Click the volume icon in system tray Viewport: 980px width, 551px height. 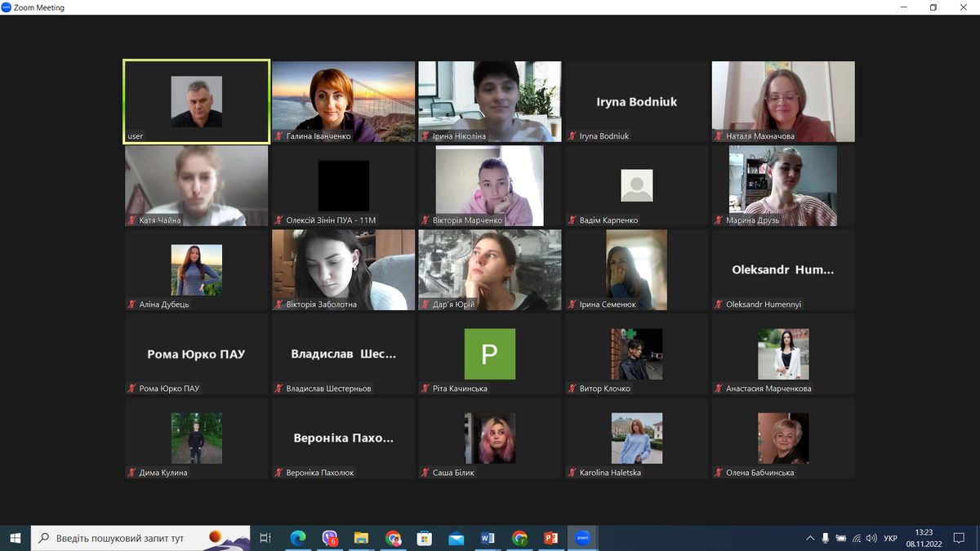point(871,538)
